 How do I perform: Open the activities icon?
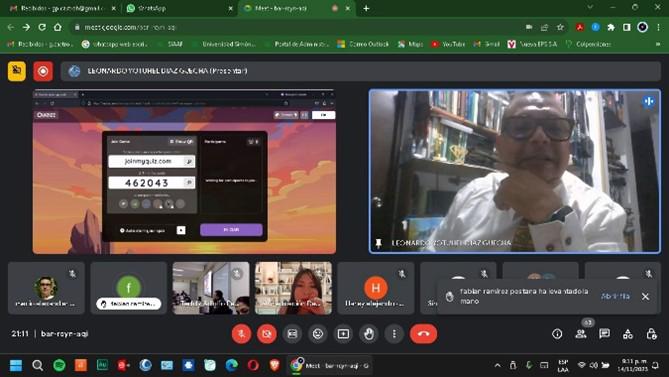[x=628, y=334]
